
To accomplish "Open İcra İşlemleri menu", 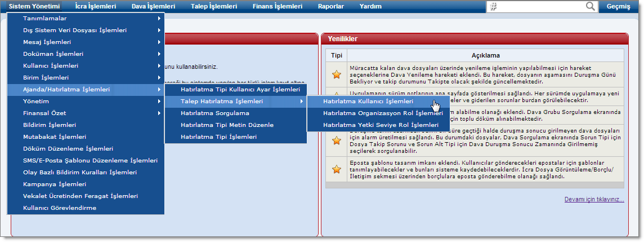I will (96, 6).
